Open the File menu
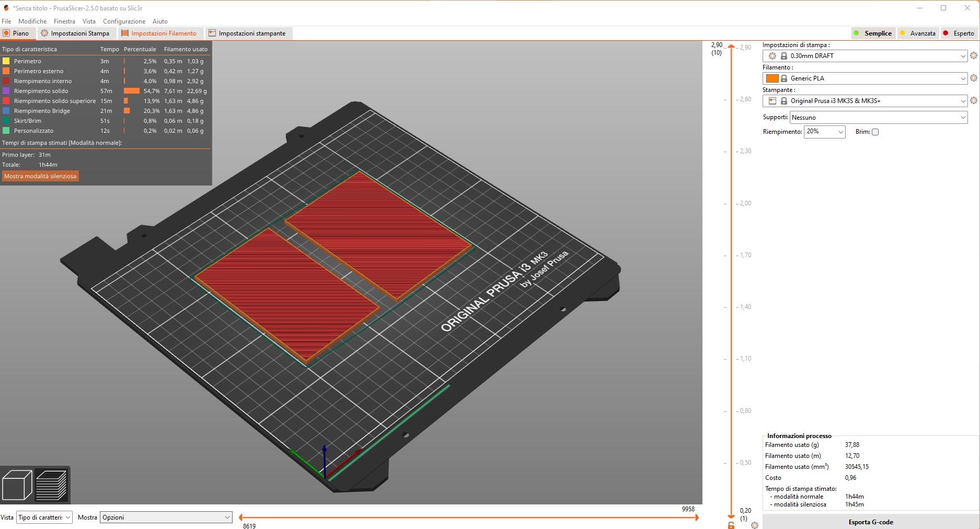The image size is (980, 529). point(6,21)
